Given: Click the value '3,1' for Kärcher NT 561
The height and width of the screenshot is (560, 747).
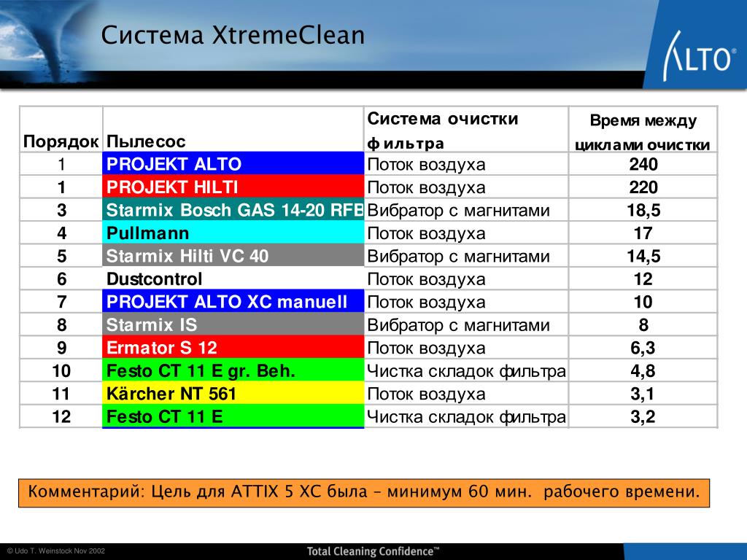Looking at the screenshot, I should tap(643, 394).
